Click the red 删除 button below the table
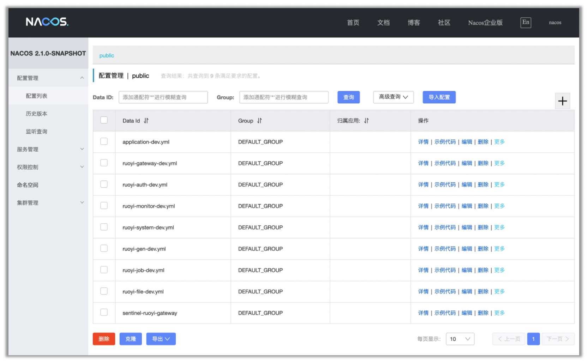Viewport: 588px width, 364px height. coord(104,339)
